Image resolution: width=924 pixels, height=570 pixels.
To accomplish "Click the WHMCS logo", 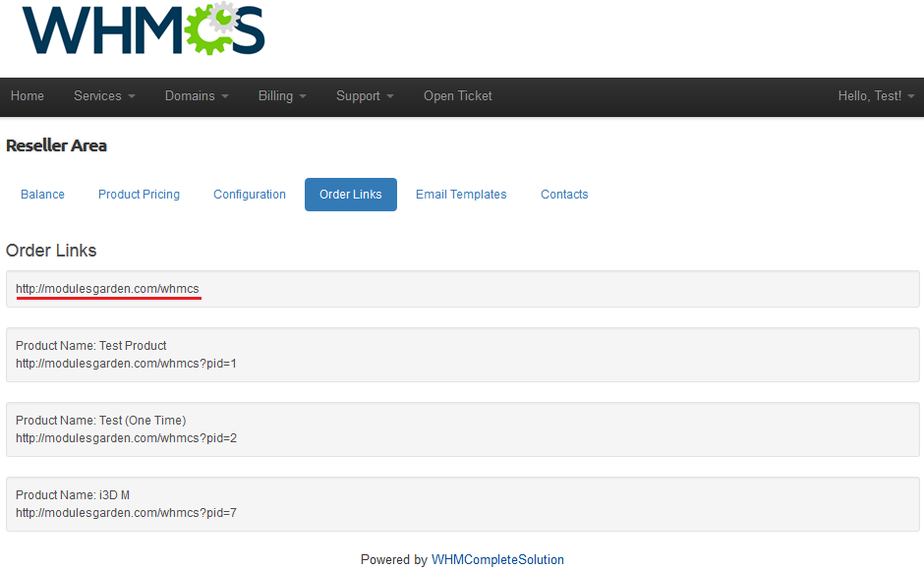I will pos(144,29).
